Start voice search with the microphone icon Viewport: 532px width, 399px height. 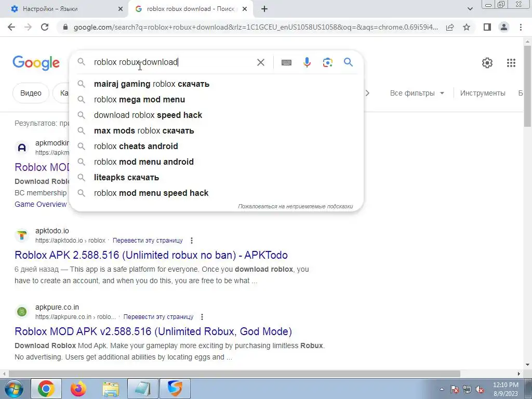[307, 62]
